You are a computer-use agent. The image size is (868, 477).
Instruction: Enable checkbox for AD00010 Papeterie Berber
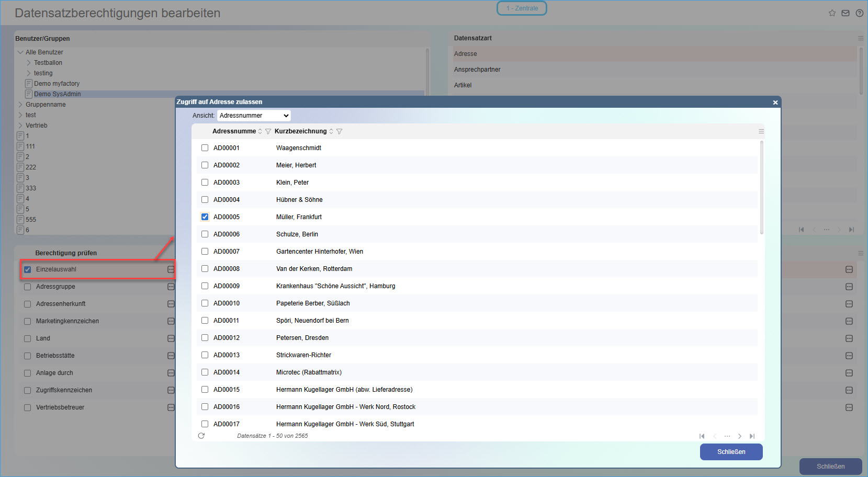click(x=205, y=303)
